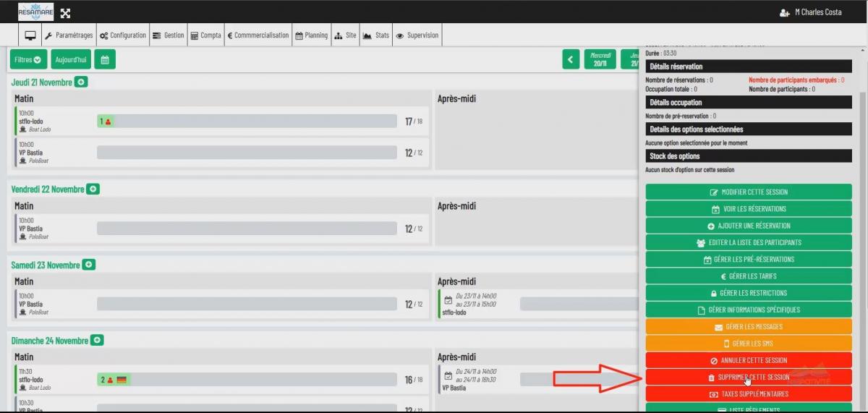Open the Vendredi 10h00 VP Bastia session
The height and width of the screenshot is (413, 868).
(221, 229)
